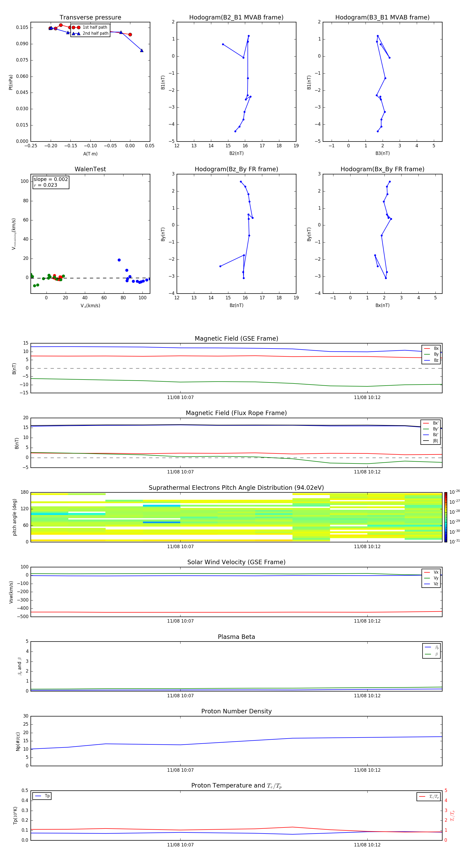Click the "A(T·m)" x-axis label

pos(90,154)
